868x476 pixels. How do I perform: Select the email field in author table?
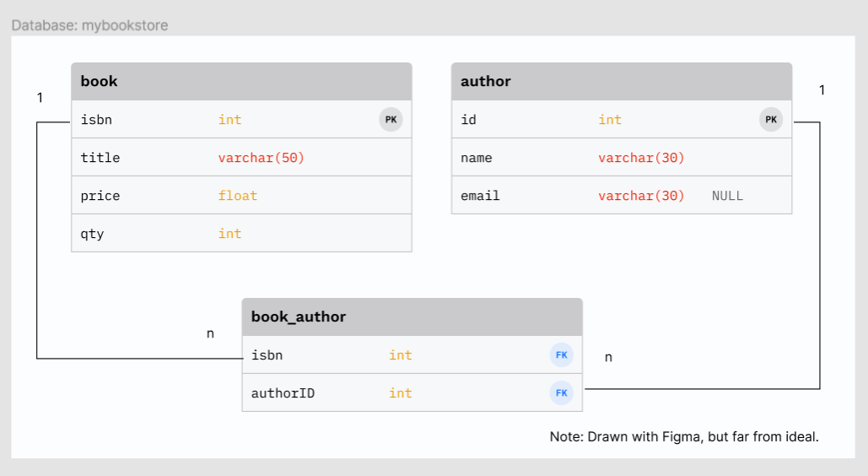[x=480, y=196]
